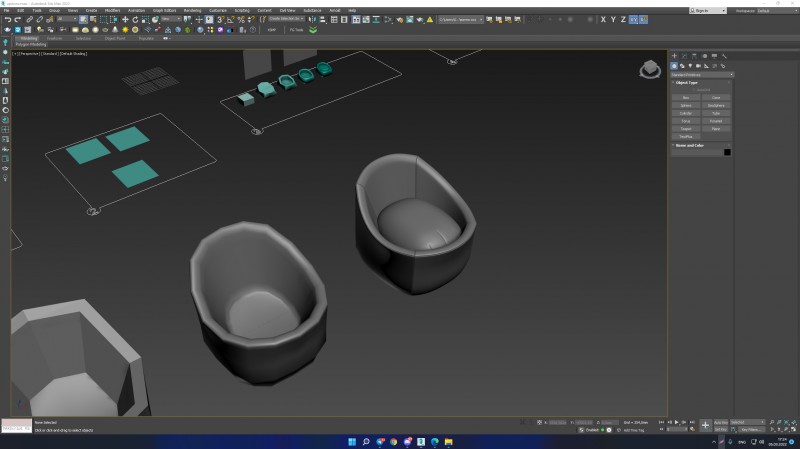Open the project path dropdown

pyautogui.click(x=461, y=20)
